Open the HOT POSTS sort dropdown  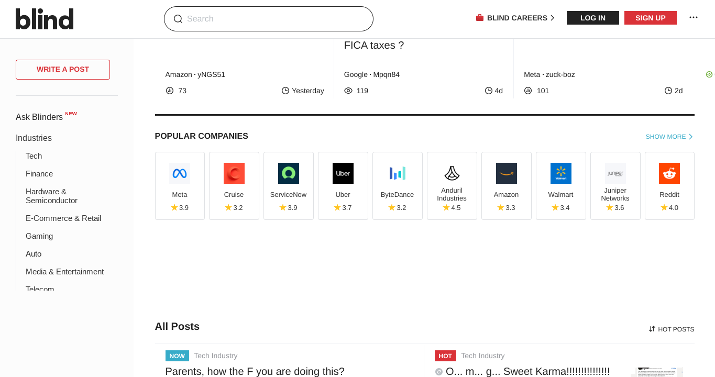[x=671, y=329]
